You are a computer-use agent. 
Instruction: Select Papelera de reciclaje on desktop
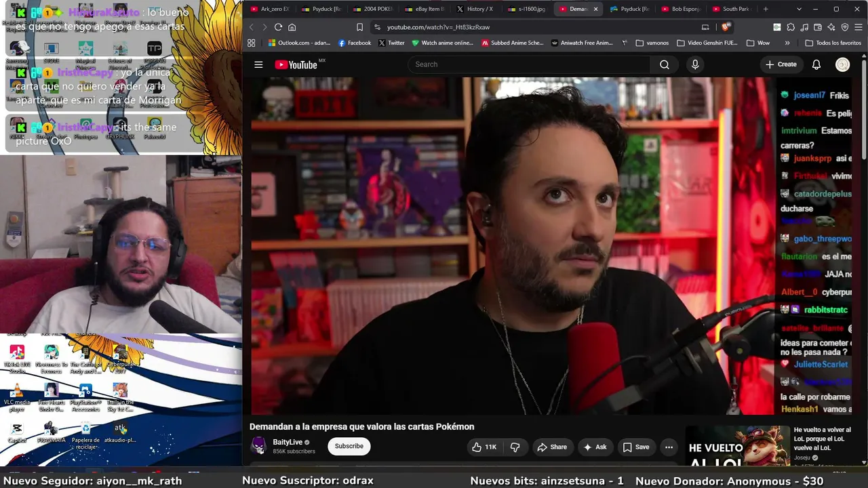coord(85,436)
